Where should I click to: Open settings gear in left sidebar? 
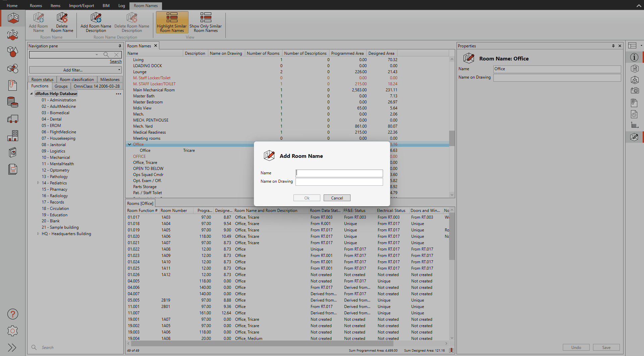tap(13, 331)
